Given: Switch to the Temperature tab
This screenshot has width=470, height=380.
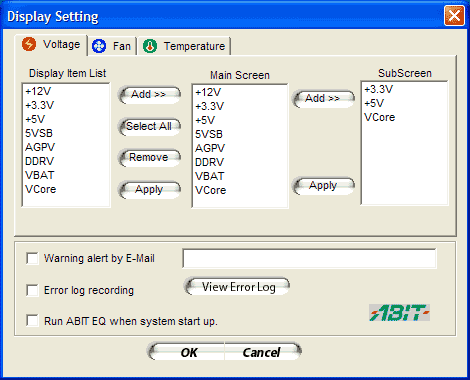Looking at the screenshot, I should pos(184,46).
